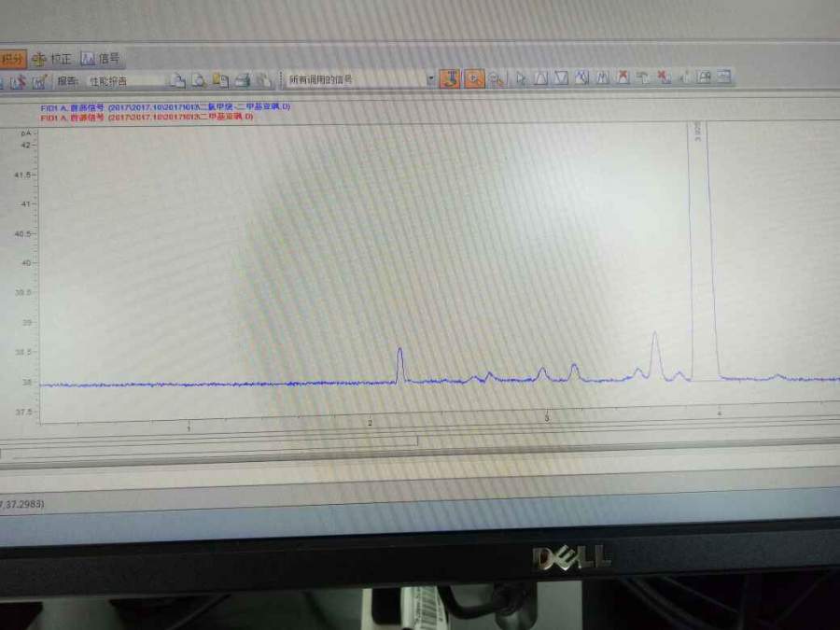Select the blue FID1 A signal legend line
This screenshot has height=630, width=840.
(x=165, y=107)
